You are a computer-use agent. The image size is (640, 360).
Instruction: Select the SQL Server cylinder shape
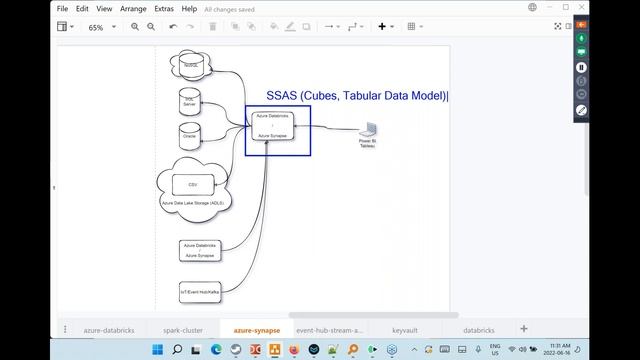coord(190,102)
